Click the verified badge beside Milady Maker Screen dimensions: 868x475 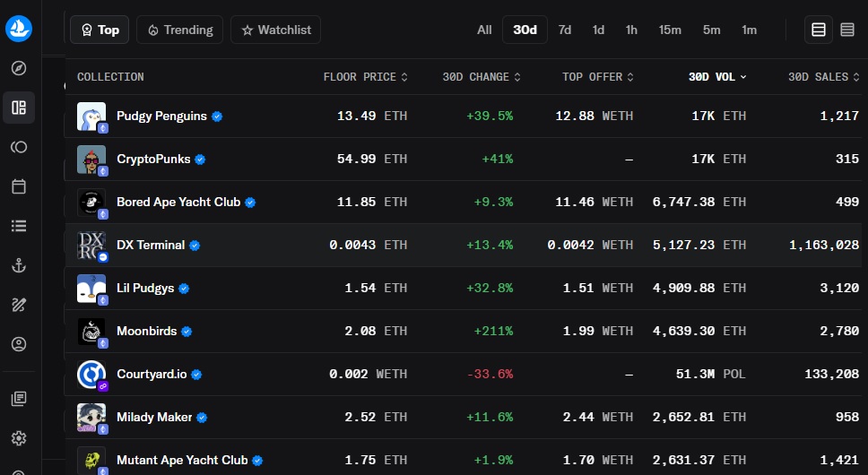point(202,418)
